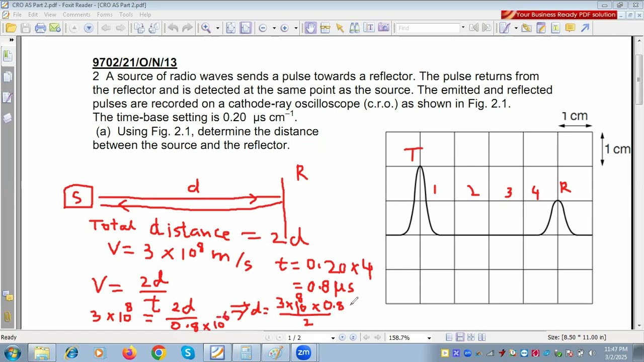644x362 pixels.
Task: Email the PDF using the envelope icon
Action: click(x=55, y=28)
